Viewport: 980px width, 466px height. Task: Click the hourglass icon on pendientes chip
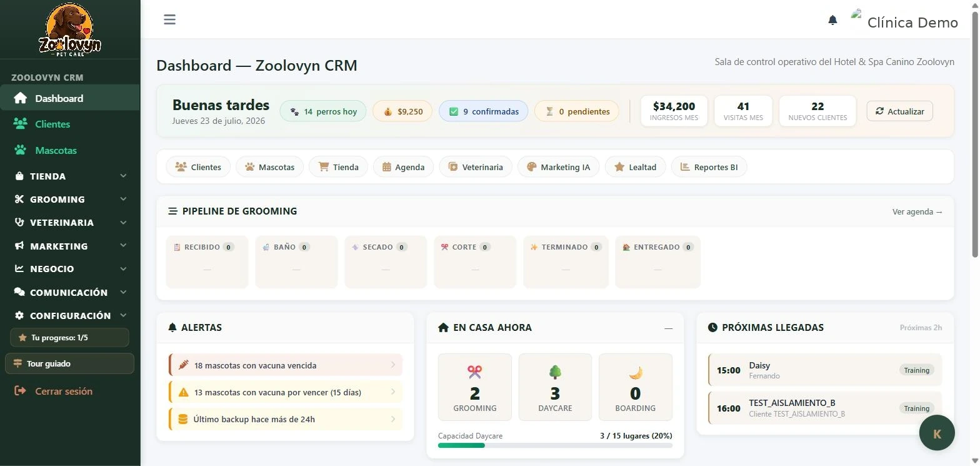point(549,112)
